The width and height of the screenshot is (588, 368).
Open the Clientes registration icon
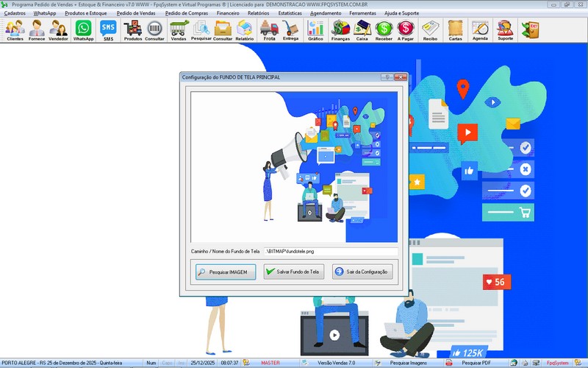(x=15, y=30)
